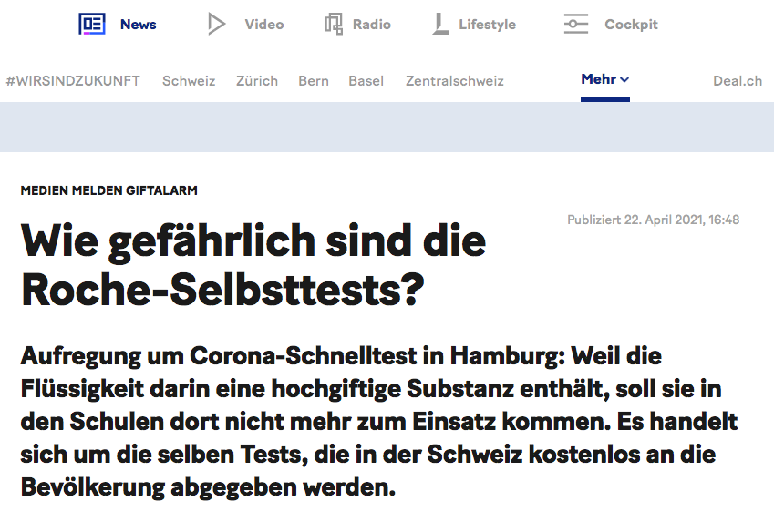Click the headline about Roche-Selbsttests

pos(253,264)
